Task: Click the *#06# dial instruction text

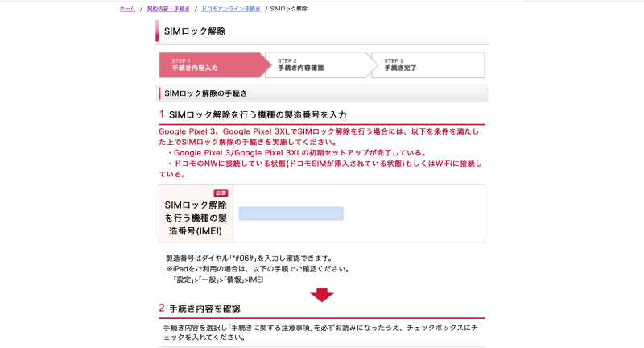Action: pyautogui.click(x=249, y=259)
